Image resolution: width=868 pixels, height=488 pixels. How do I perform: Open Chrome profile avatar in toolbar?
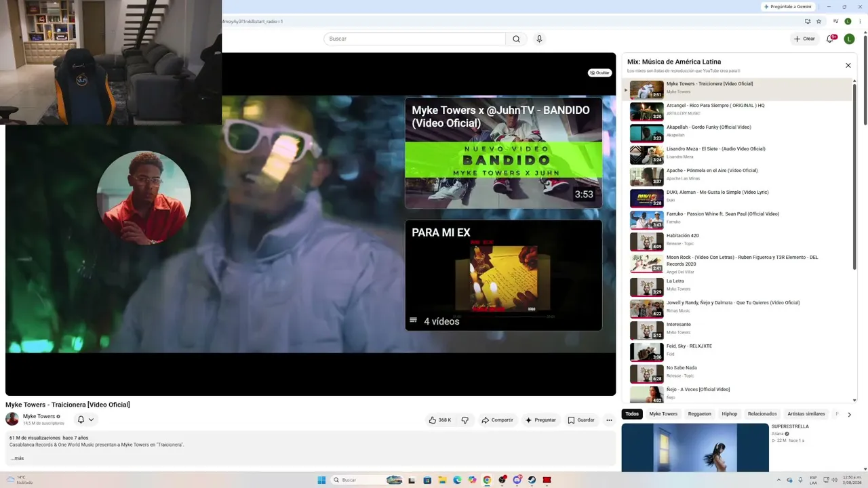(848, 21)
